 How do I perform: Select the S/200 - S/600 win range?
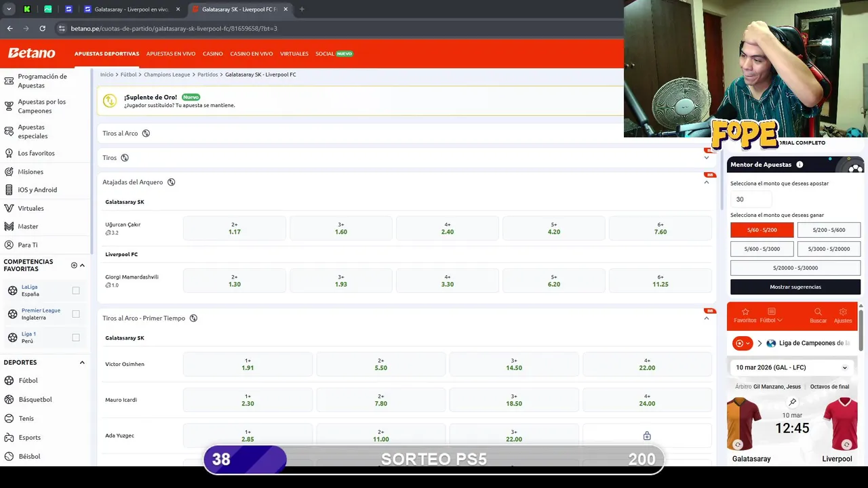click(x=829, y=230)
